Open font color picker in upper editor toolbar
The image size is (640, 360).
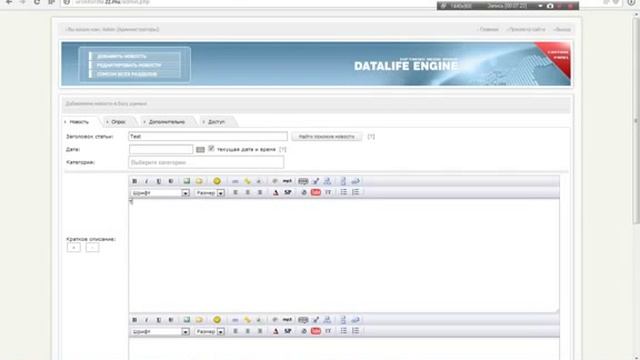[276, 192]
